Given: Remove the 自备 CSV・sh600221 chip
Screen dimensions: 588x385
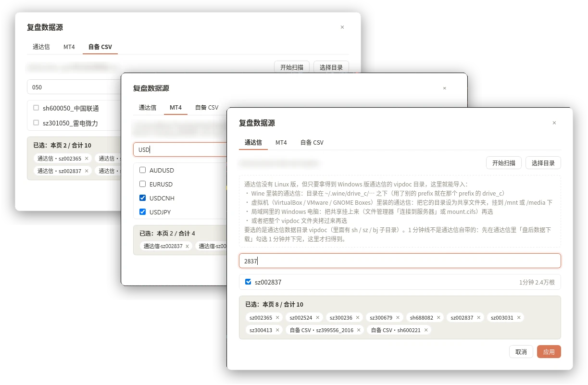Looking at the screenshot, I should click(x=426, y=330).
